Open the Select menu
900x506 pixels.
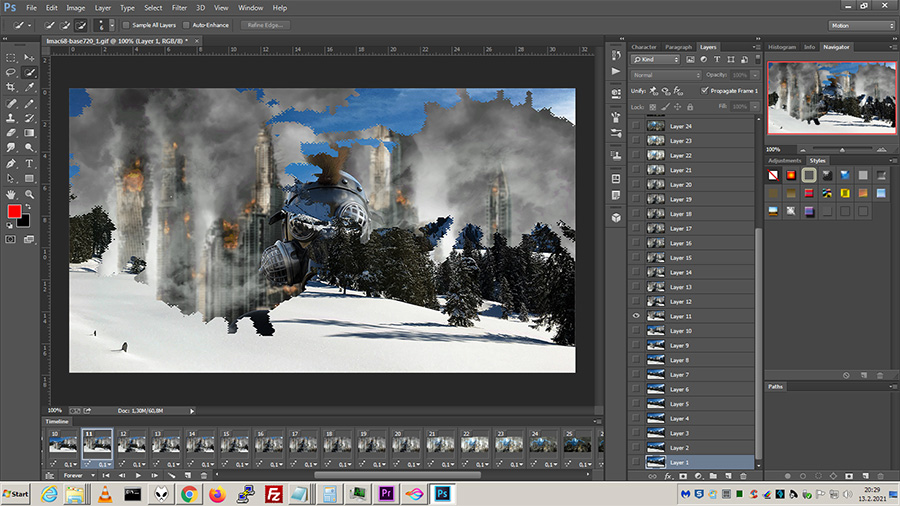(153, 8)
